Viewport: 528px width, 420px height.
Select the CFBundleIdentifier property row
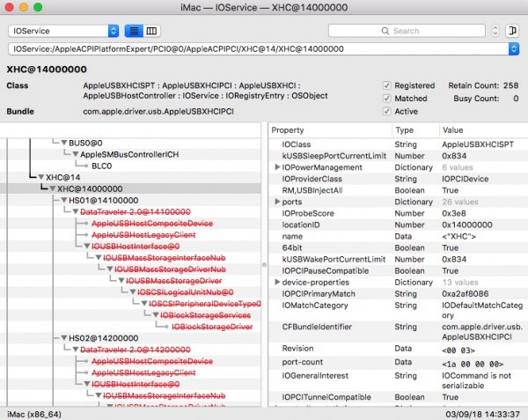[399, 332]
